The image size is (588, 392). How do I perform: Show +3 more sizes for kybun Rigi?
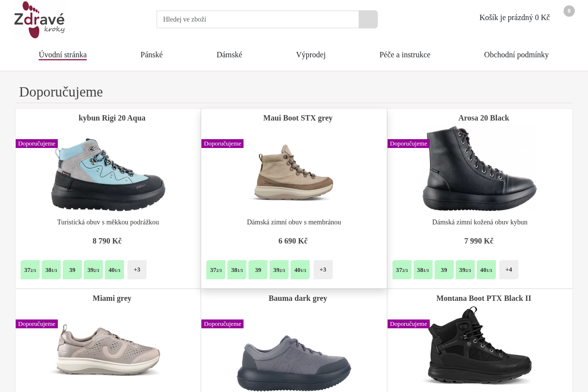pos(137,269)
